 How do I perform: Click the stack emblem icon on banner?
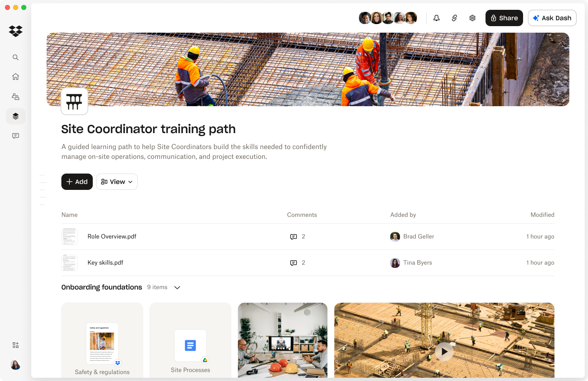(x=74, y=101)
